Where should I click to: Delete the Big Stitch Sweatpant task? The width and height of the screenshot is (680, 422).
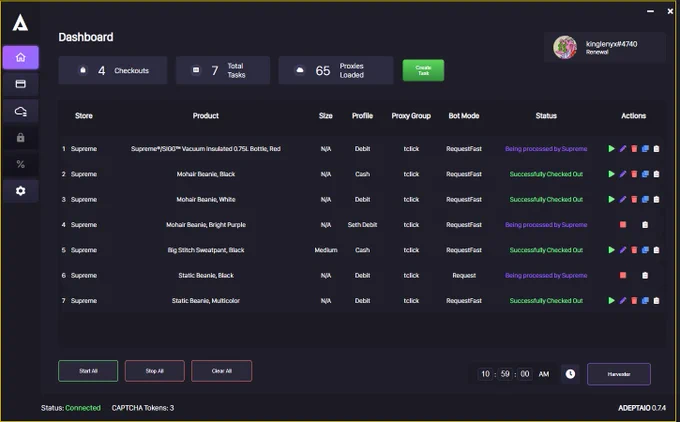pos(634,250)
